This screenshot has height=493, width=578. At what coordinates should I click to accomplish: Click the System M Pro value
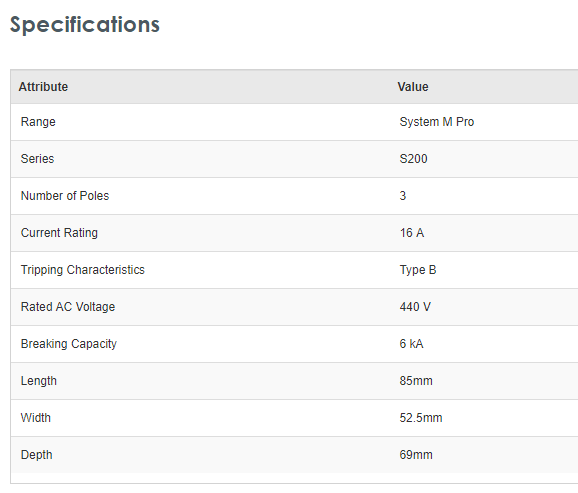click(436, 122)
